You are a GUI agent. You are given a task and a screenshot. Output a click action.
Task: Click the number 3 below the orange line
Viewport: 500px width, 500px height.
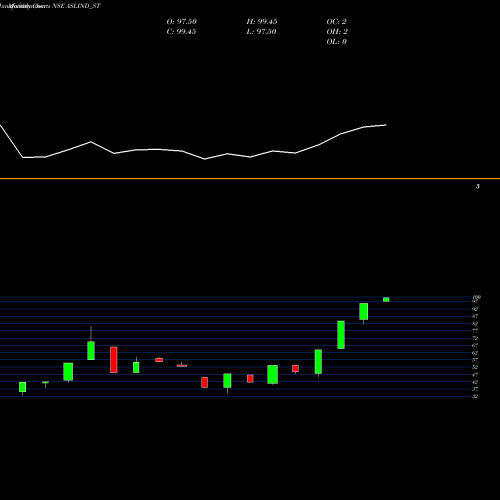[x=478, y=186]
